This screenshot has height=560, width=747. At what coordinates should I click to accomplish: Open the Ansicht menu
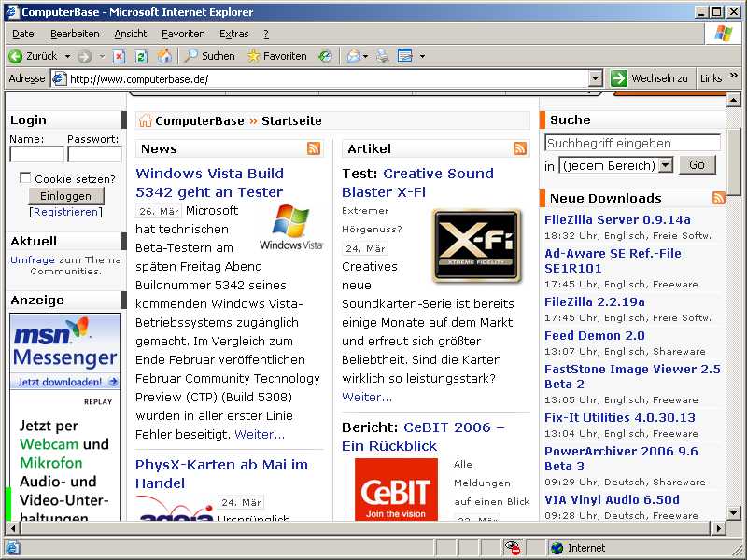pos(131,34)
